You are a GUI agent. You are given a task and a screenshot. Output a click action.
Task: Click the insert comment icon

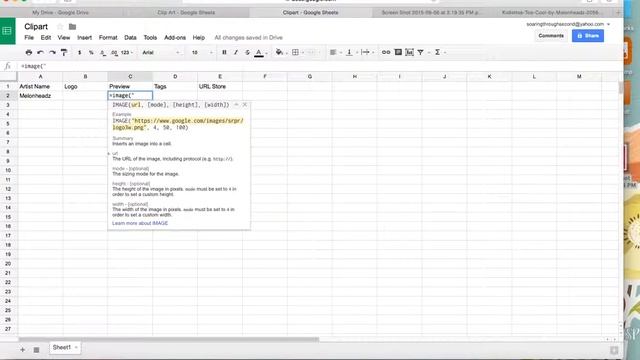pos(398,52)
